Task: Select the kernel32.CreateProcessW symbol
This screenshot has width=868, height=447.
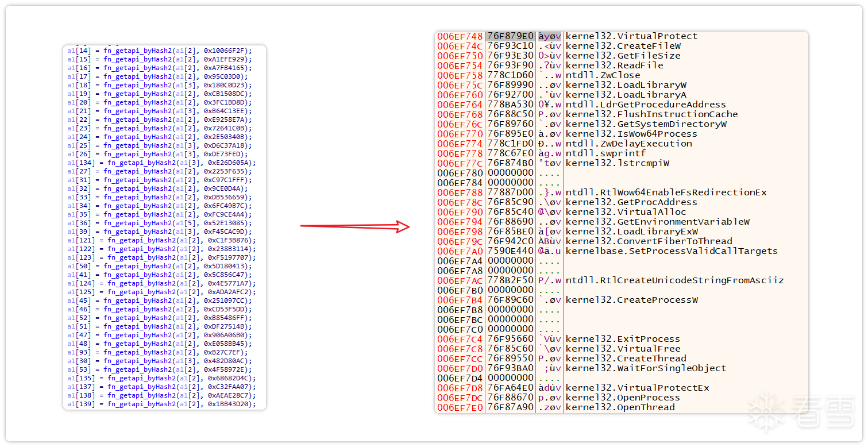Action: (631, 300)
